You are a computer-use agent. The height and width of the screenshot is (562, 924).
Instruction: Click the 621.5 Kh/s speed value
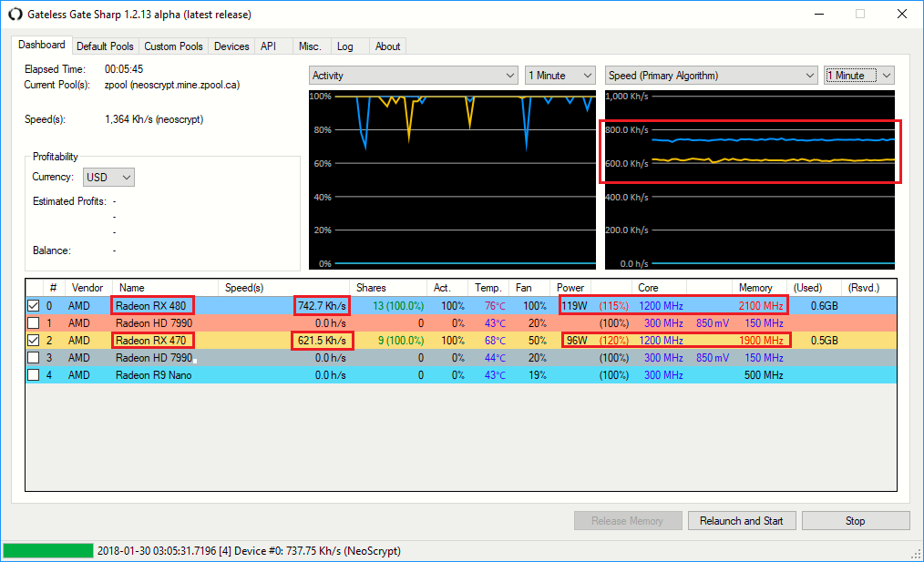click(x=322, y=341)
